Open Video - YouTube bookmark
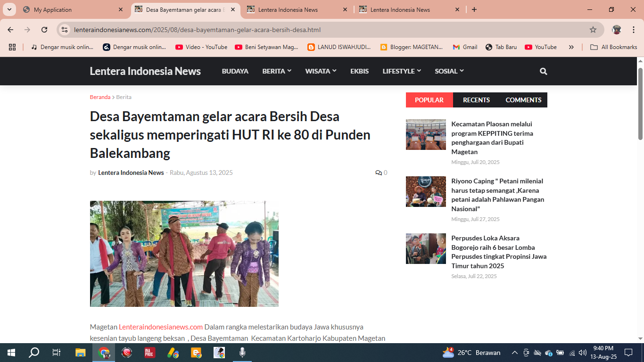This screenshot has width=644, height=362. pos(201,47)
